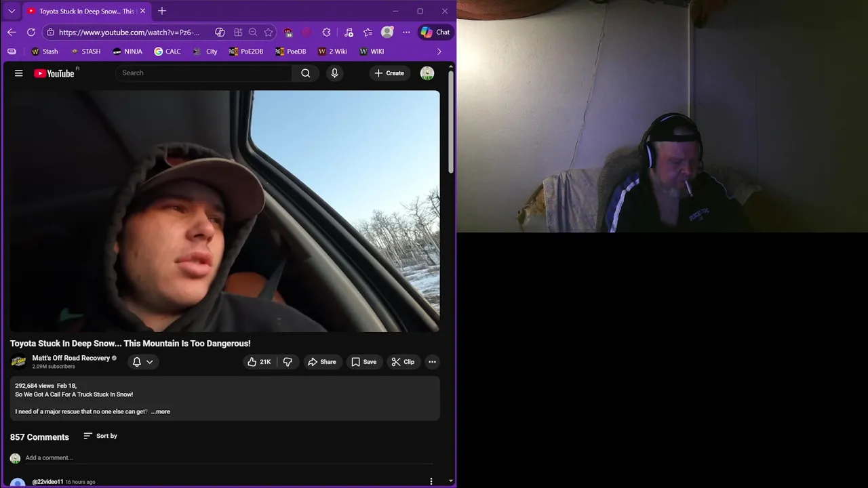Show more bookmarks with overflow chevron
Image resolution: width=868 pixels, height=488 pixels.
coord(439,52)
